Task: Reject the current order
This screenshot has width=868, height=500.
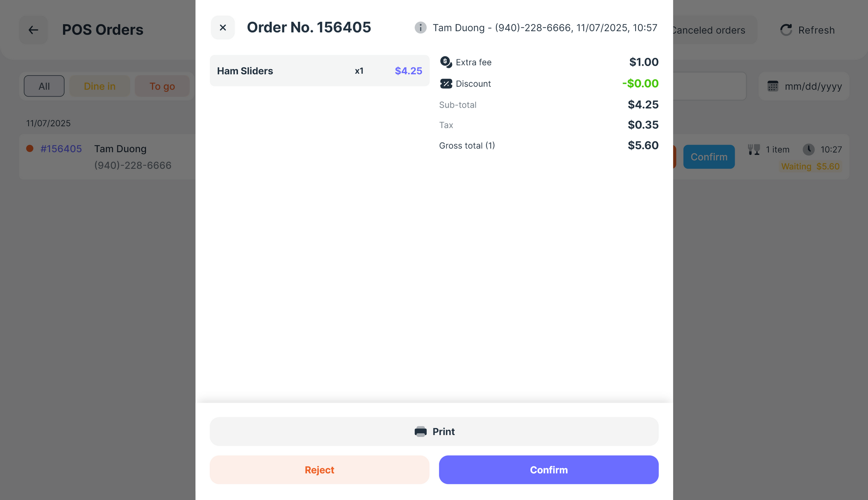Action: 319,470
